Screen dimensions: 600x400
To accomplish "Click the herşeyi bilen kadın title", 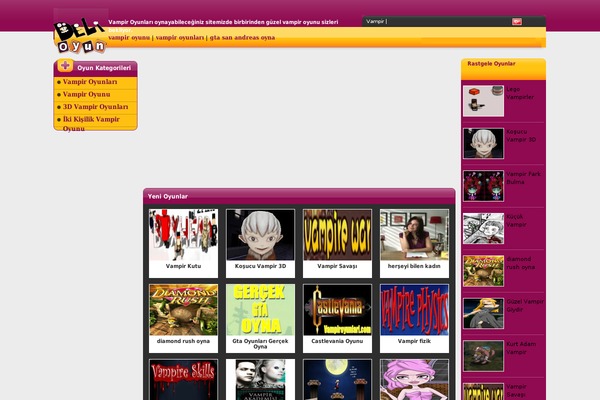I will coord(414,266).
